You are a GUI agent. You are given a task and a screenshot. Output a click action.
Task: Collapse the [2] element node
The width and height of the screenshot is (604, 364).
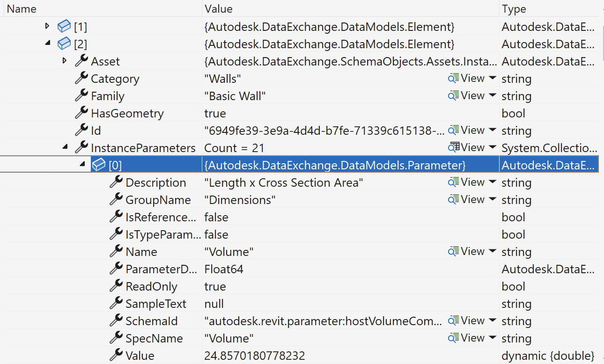[x=48, y=44]
